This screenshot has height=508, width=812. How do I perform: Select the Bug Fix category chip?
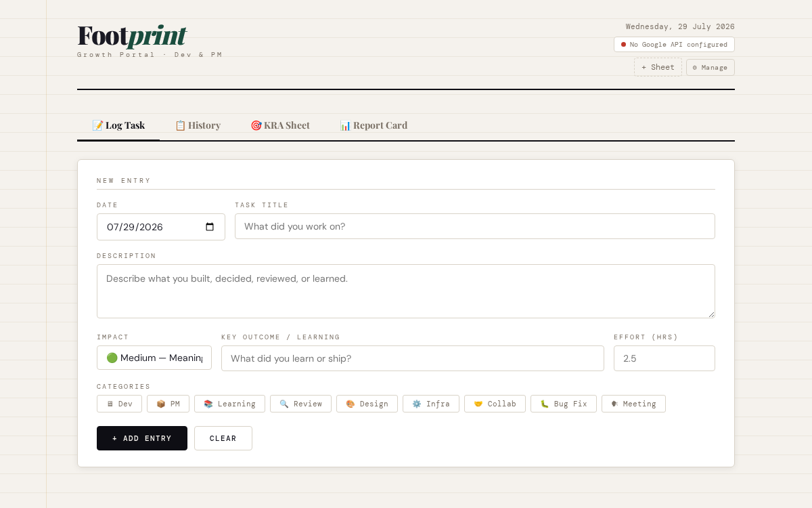[x=564, y=404]
